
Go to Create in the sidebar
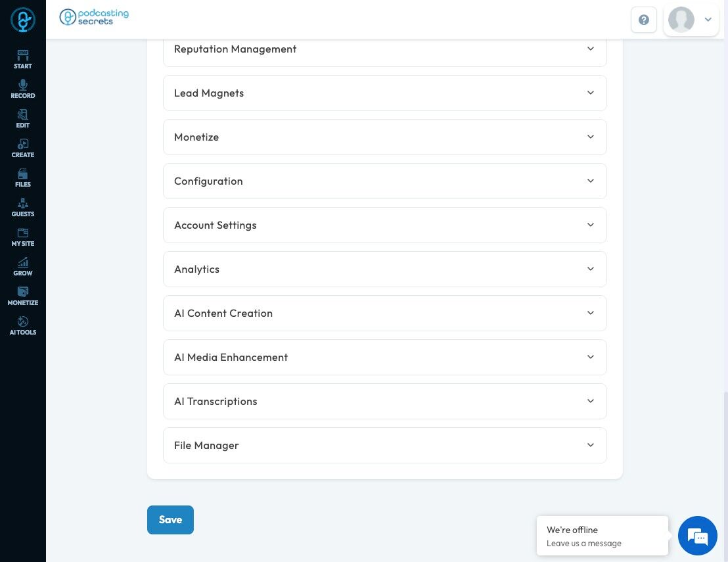(23, 148)
